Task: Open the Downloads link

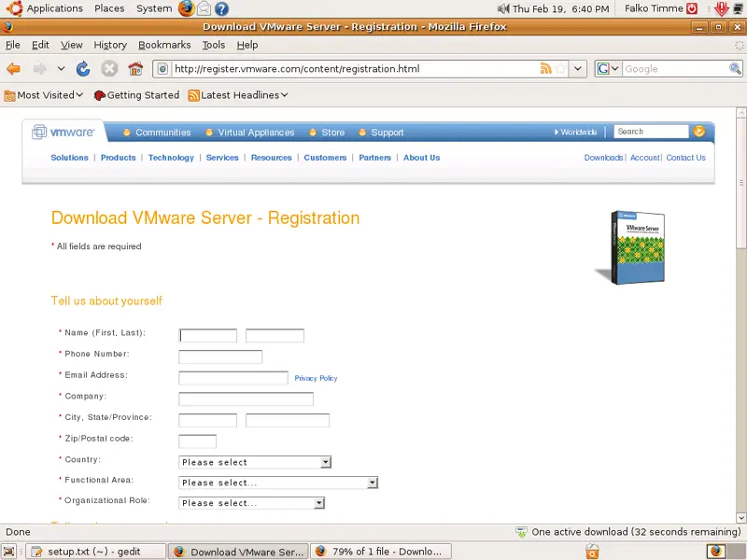Action: tap(603, 158)
